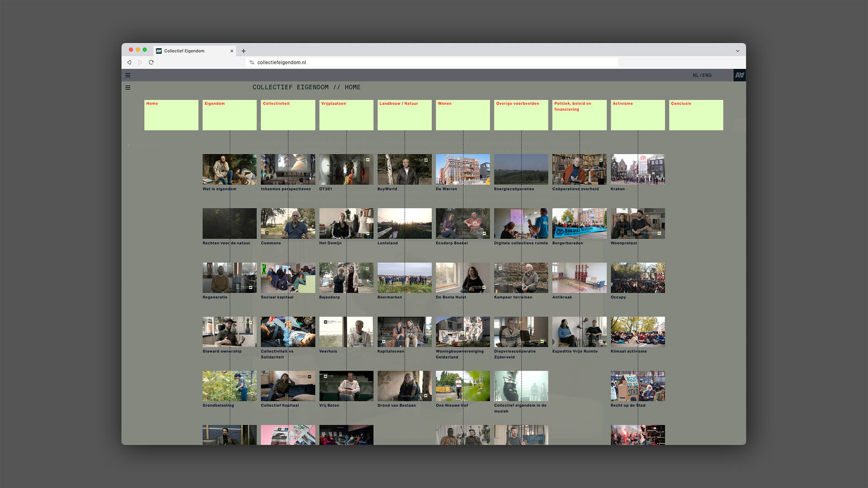Screen dimensions: 868x488
Task: Select the Vrijplaatsen category card
Action: point(346,115)
